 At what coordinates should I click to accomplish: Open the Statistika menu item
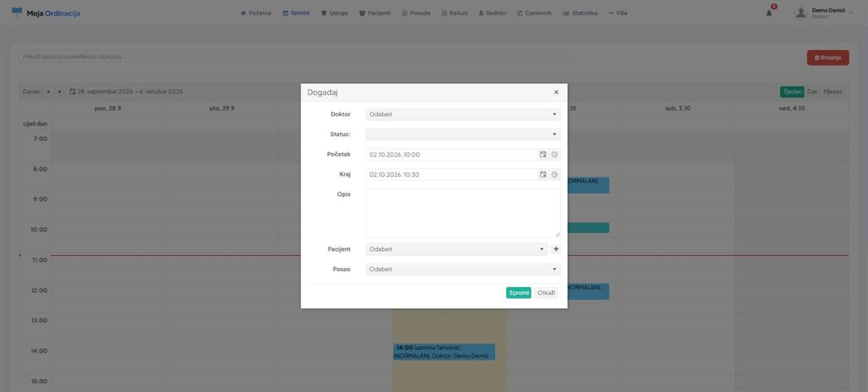click(580, 13)
